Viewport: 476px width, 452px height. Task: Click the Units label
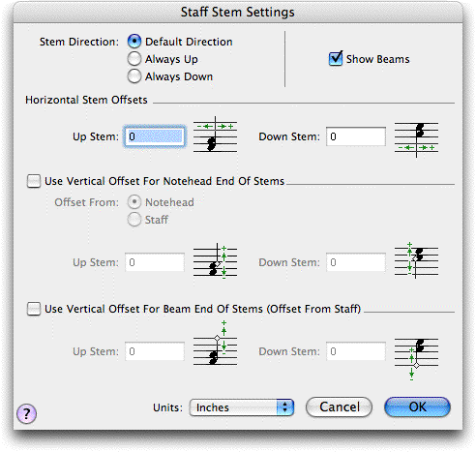(167, 407)
